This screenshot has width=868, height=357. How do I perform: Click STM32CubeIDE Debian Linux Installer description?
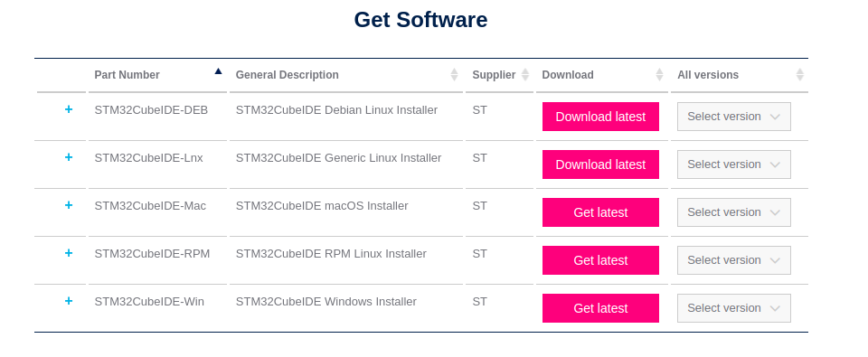[x=336, y=110]
